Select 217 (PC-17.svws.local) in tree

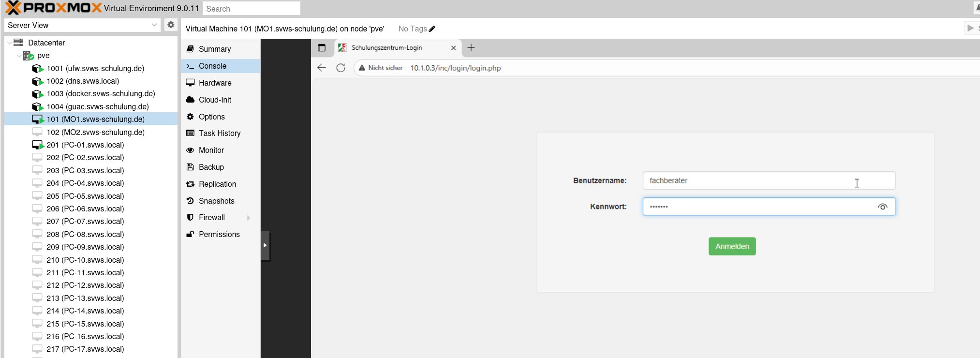(x=91, y=349)
